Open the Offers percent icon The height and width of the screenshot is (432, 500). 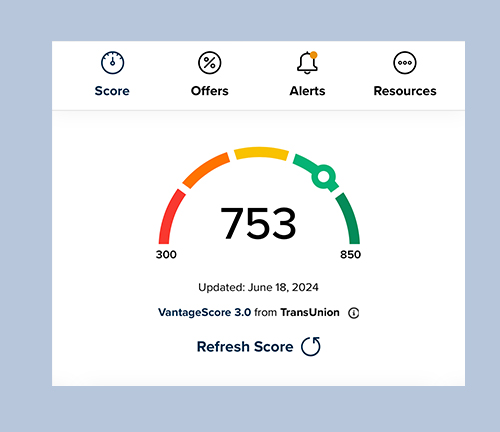click(x=210, y=63)
